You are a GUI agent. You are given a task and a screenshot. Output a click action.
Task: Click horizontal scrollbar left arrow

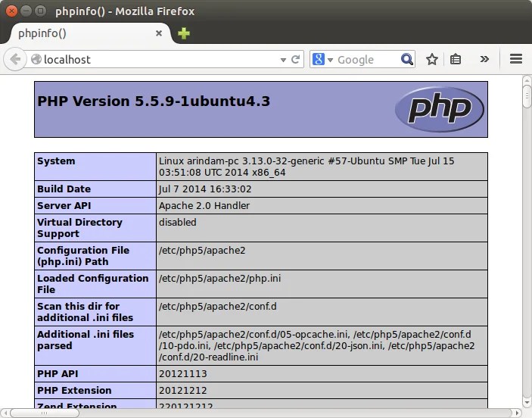coord(5,413)
